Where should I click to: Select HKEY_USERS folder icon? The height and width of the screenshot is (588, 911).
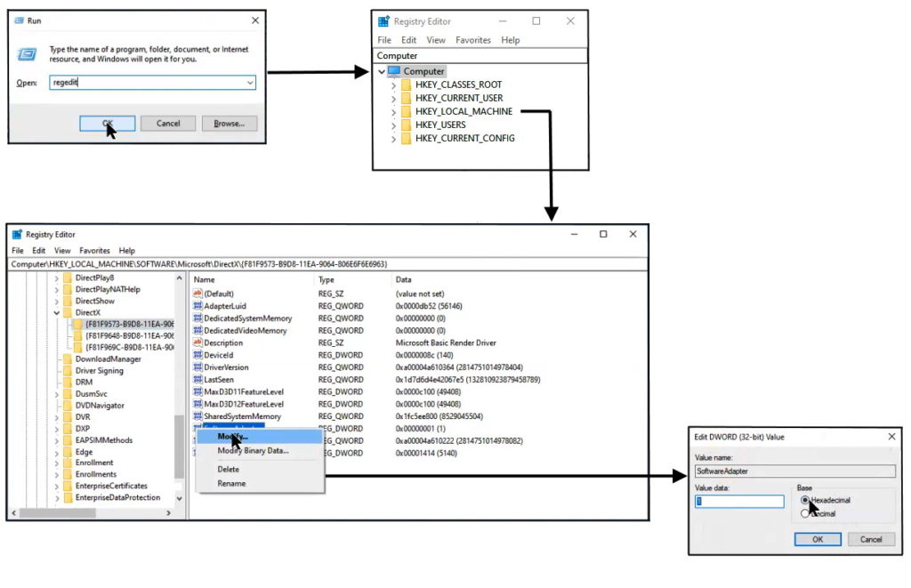pyautogui.click(x=406, y=125)
